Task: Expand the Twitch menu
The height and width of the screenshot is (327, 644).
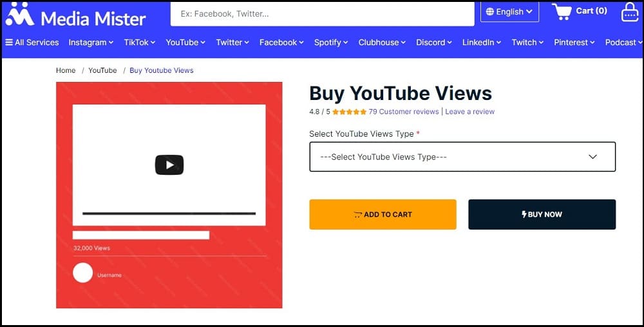Action: (527, 43)
